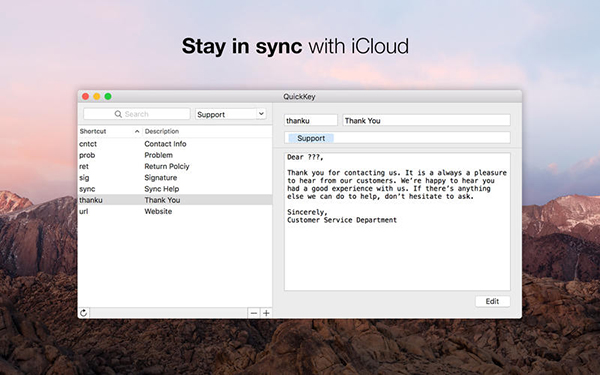Choose the ret Return Policy row
The image size is (600, 375).
click(175, 166)
